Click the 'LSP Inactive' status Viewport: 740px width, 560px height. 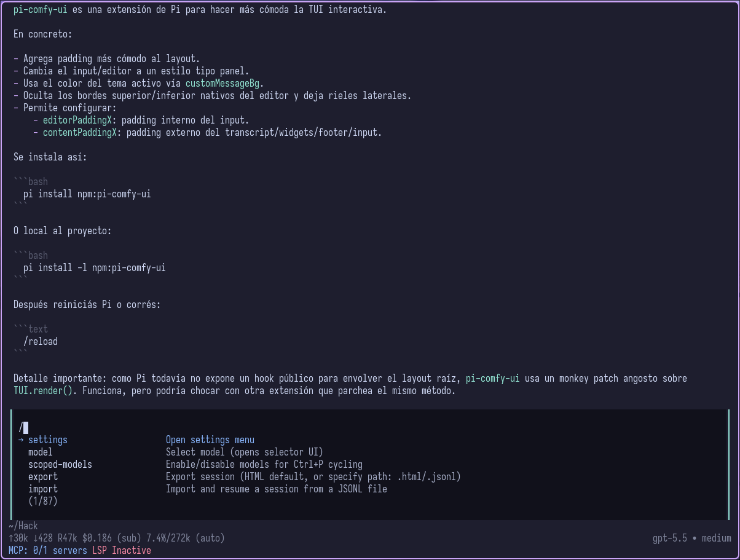[122, 551]
